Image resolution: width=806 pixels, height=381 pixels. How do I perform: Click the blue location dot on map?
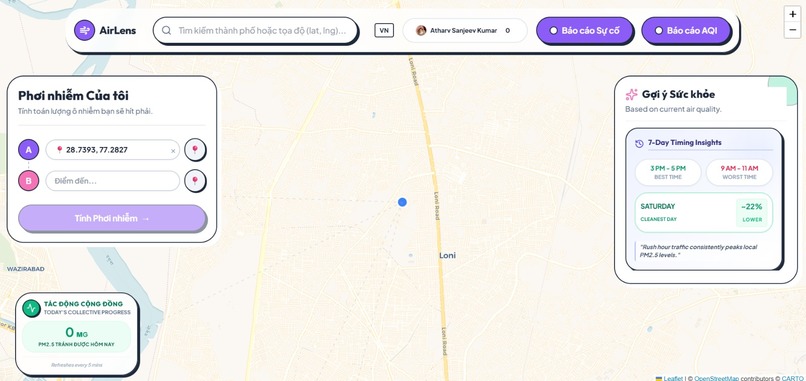click(x=402, y=202)
